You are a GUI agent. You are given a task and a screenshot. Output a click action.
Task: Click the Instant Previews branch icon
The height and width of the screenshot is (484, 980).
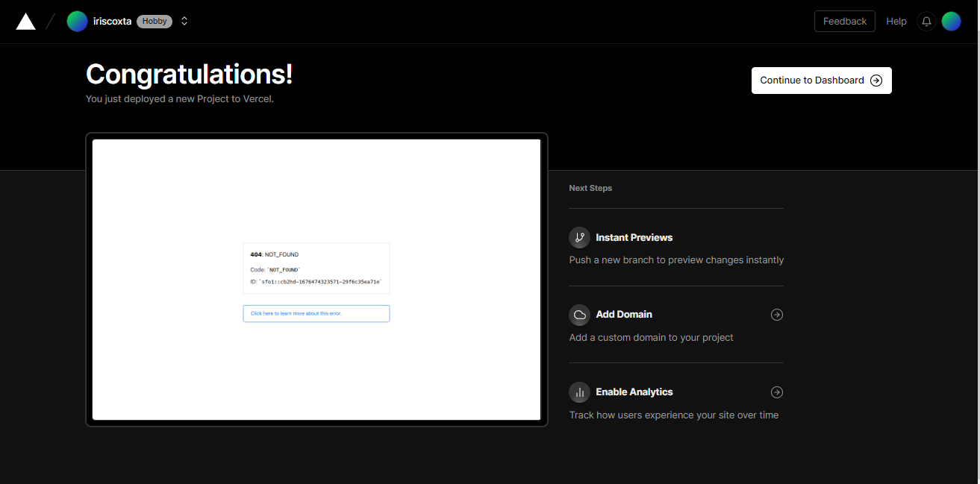click(579, 237)
